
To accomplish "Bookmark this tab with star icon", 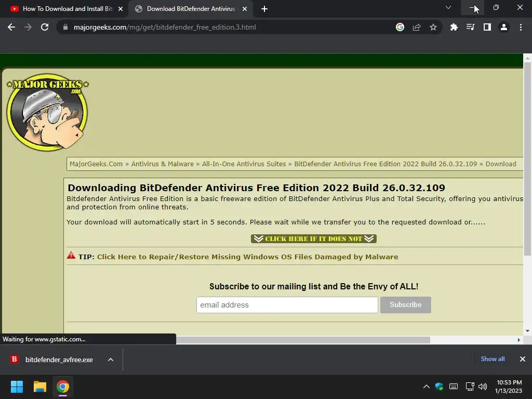I will 433,27.
